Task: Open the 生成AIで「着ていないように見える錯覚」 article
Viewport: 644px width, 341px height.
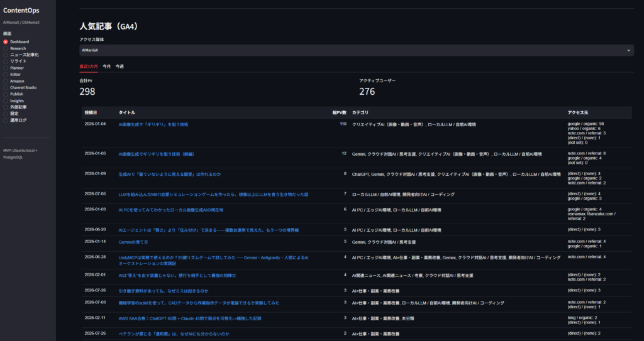Action: pyautogui.click(x=170, y=175)
